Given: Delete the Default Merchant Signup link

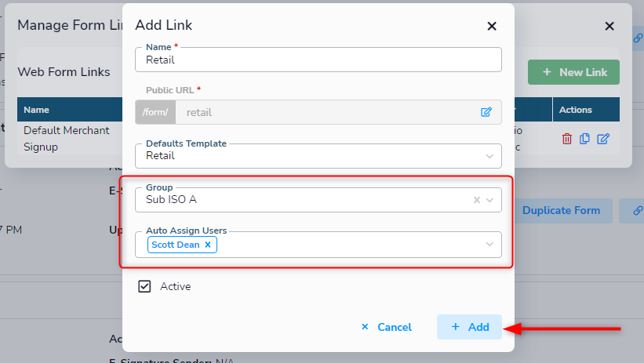Looking at the screenshot, I should tap(567, 139).
